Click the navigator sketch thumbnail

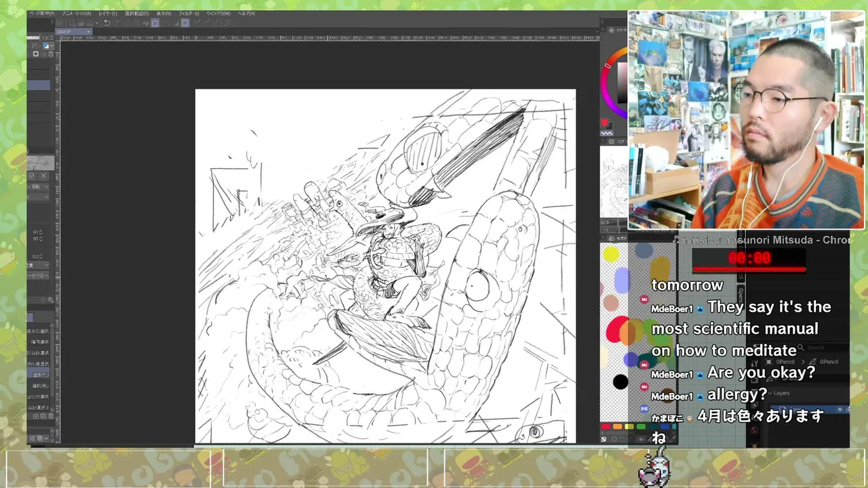(x=614, y=181)
